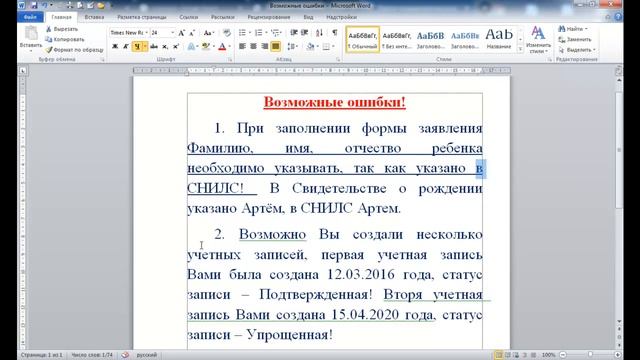Click the text highlight color button

(205, 47)
